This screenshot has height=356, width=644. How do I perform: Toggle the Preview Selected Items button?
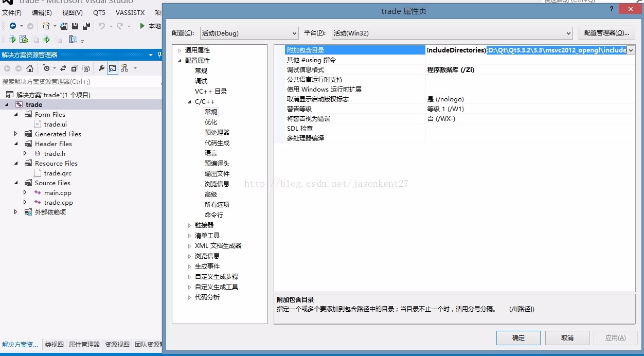(112, 68)
